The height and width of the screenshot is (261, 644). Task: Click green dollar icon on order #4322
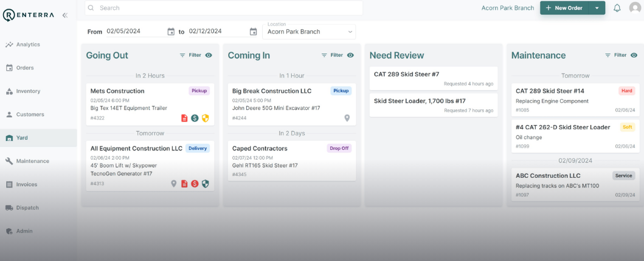coord(195,118)
